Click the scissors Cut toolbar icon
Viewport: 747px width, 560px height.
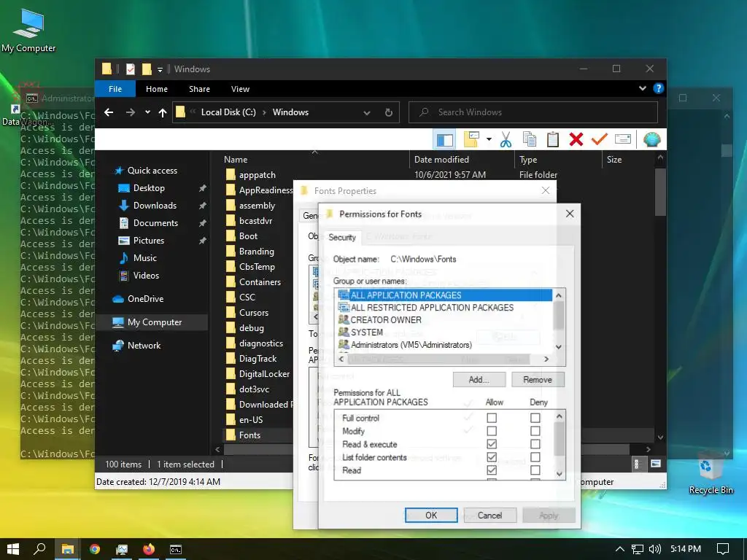(506, 139)
